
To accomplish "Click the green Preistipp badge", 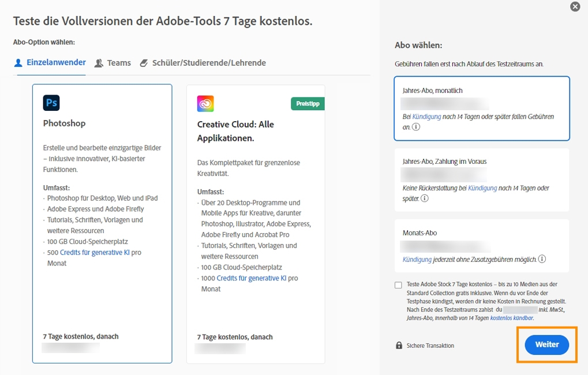I will click(x=308, y=104).
